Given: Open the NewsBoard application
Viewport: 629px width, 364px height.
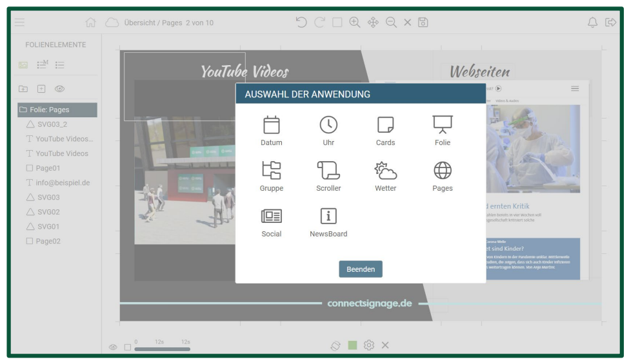Looking at the screenshot, I should tap(328, 216).
